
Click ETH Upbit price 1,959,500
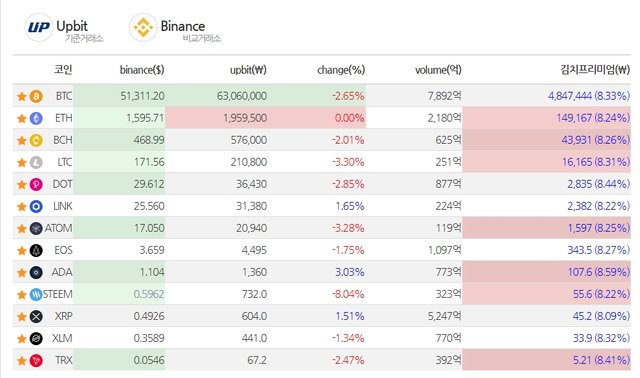point(245,118)
